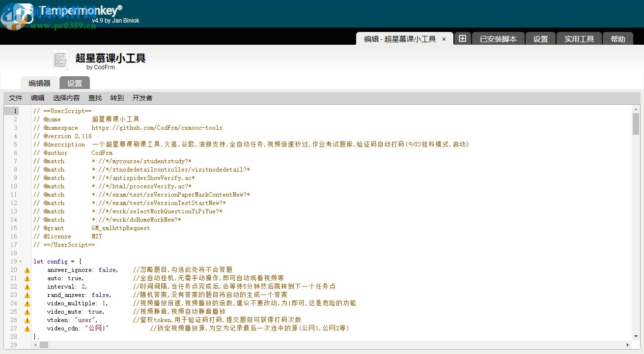644x354 pixels.
Task: Click the 'rand_answer: false,' code text
Action: [x=79, y=295]
